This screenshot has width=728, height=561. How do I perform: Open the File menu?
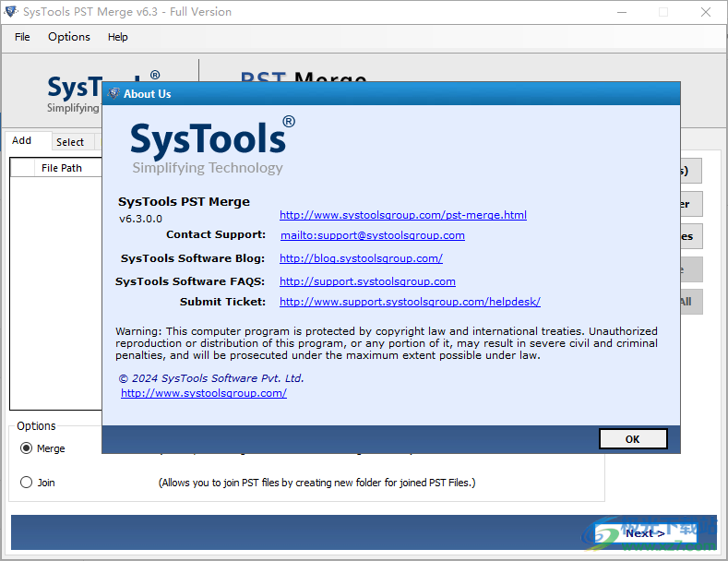[22, 37]
